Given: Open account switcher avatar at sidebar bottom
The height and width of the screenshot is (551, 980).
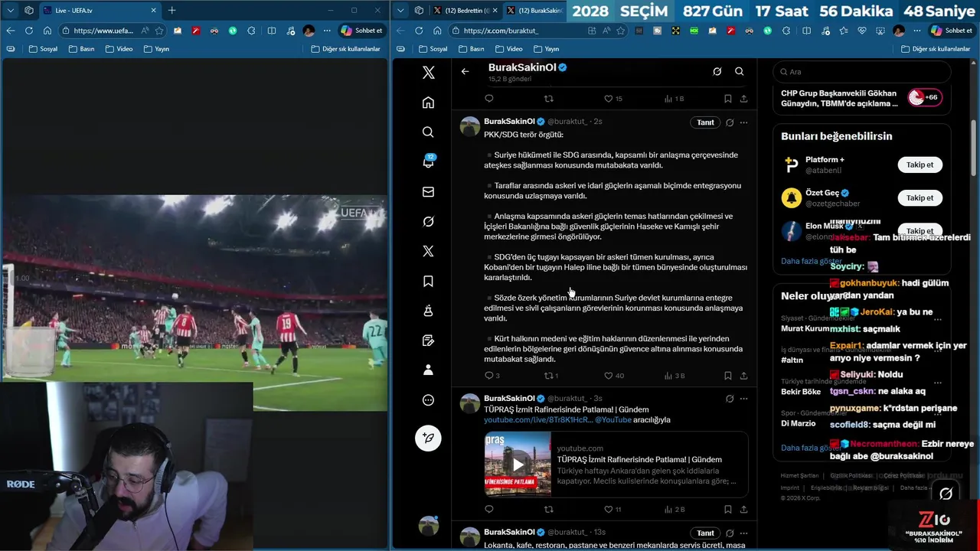Looking at the screenshot, I should pyautogui.click(x=429, y=526).
